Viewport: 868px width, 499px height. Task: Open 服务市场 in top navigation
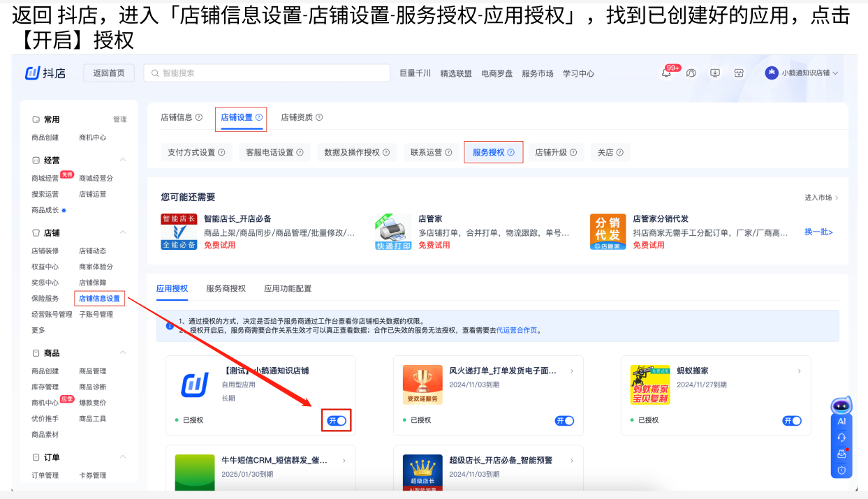click(x=538, y=73)
